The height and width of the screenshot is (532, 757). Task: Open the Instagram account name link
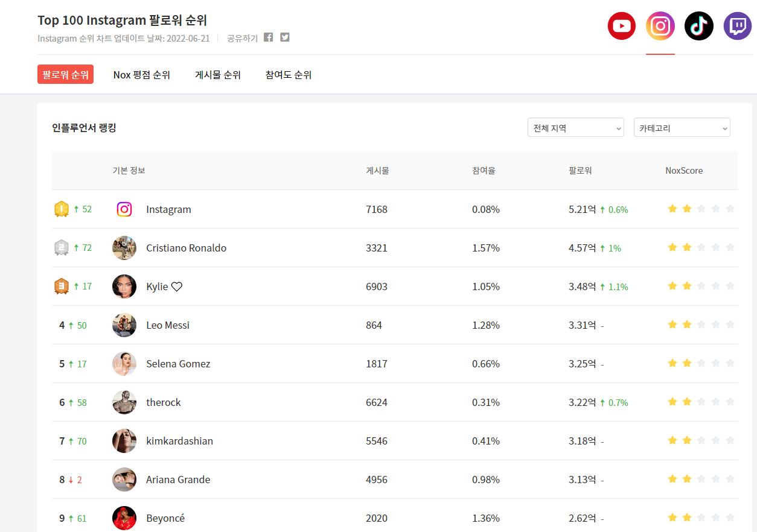[x=168, y=209]
